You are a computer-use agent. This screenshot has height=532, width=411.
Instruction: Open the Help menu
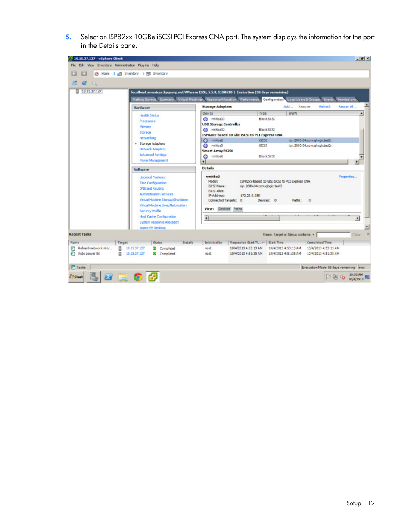click(x=156, y=65)
